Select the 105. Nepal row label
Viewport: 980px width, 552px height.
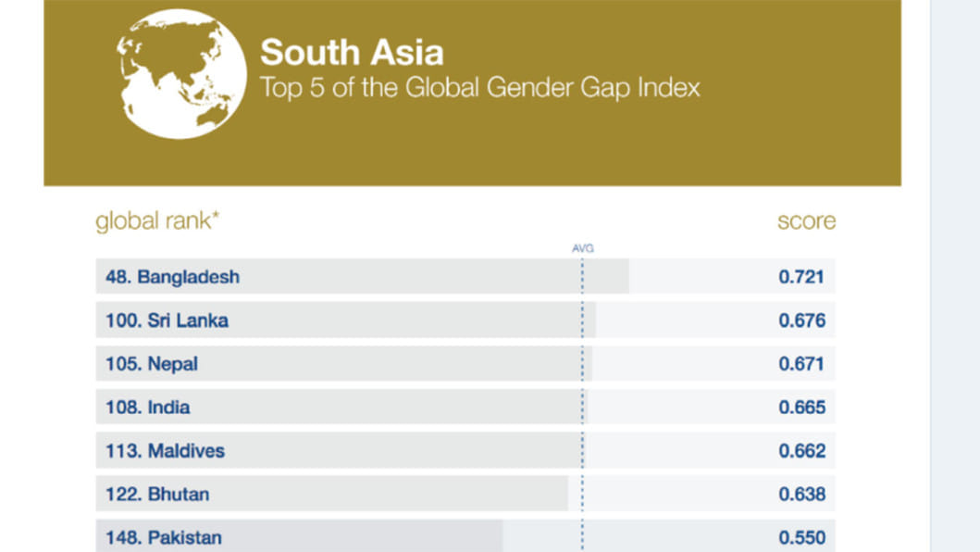click(x=152, y=364)
